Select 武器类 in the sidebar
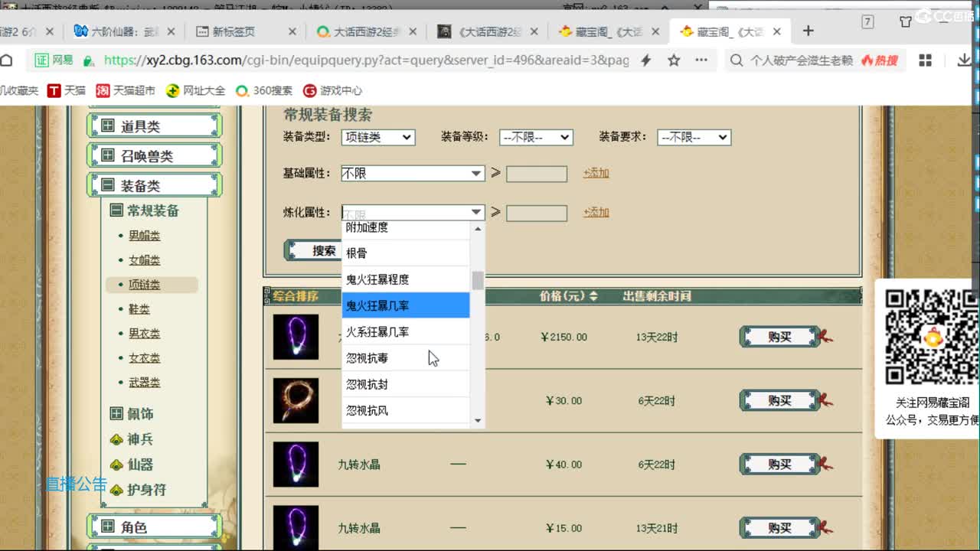 click(144, 383)
